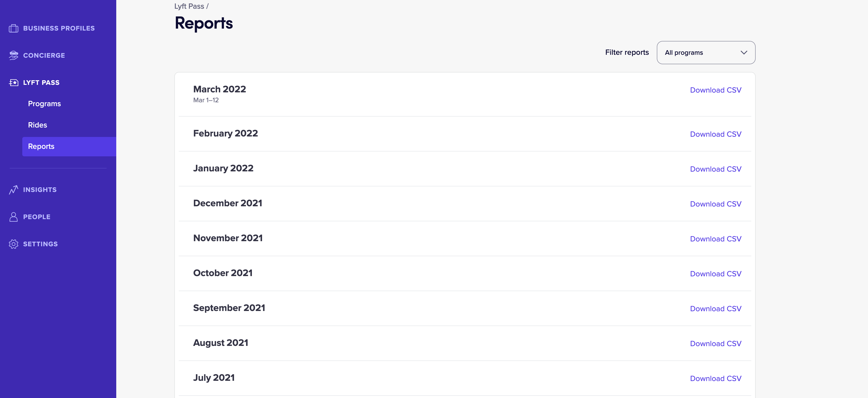Click the People person icon
The width and height of the screenshot is (868, 398).
point(14,217)
